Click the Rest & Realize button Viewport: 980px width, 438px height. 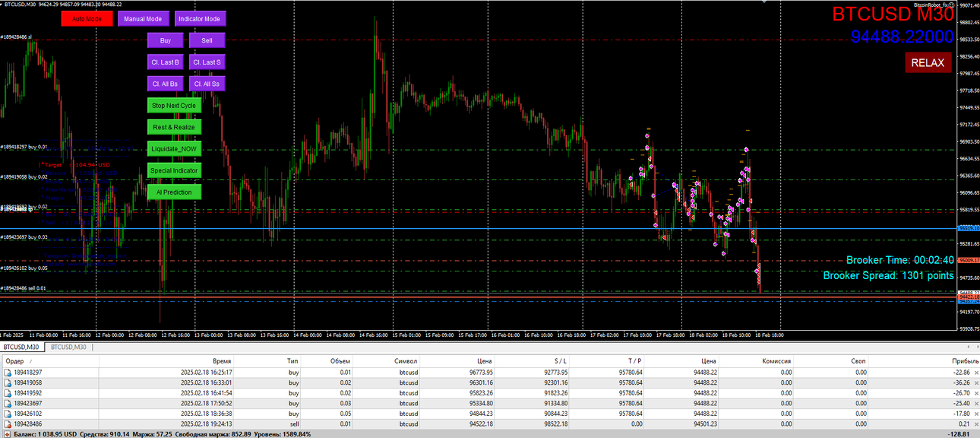pos(174,127)
